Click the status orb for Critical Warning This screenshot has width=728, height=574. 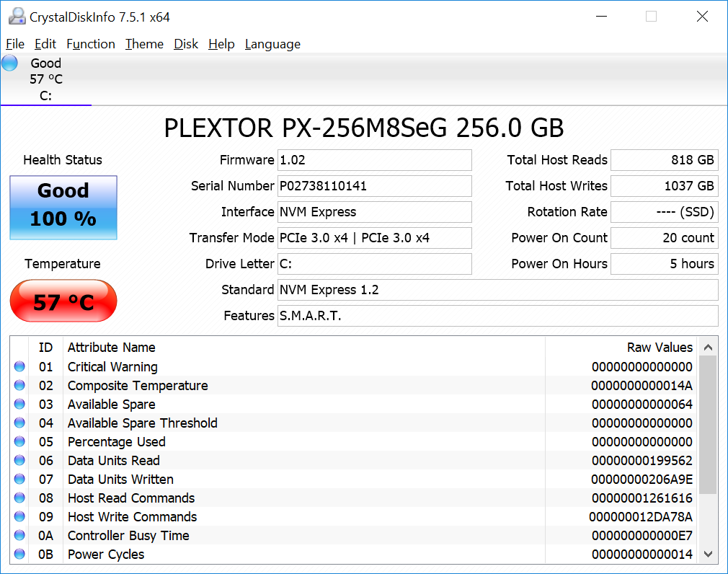point(19,366)
